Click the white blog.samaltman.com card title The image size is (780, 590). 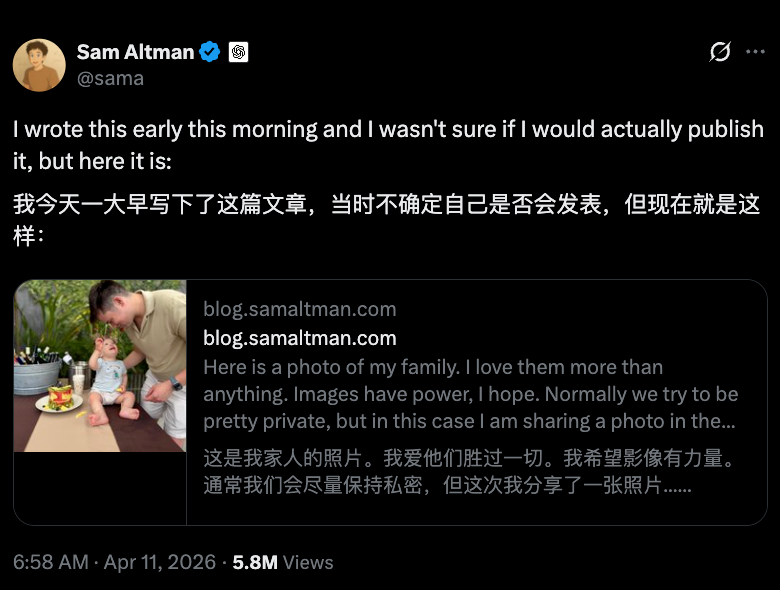coord(299,338)
